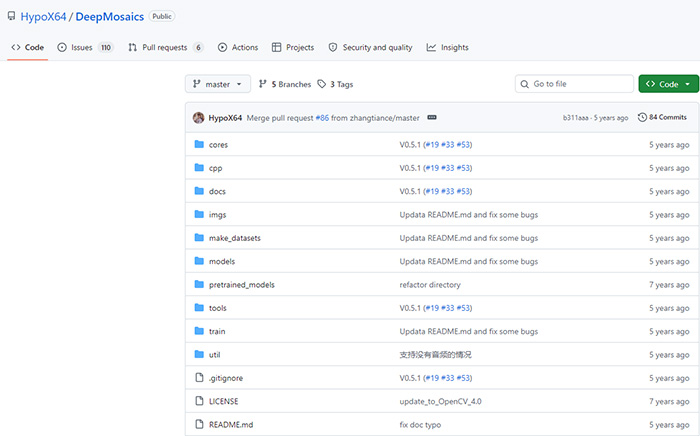Click HypoX64 avatar in commit row
Image resolution: width=700 pixels, height=436 pixels.
pyautogui.click(x=199, y=118)
